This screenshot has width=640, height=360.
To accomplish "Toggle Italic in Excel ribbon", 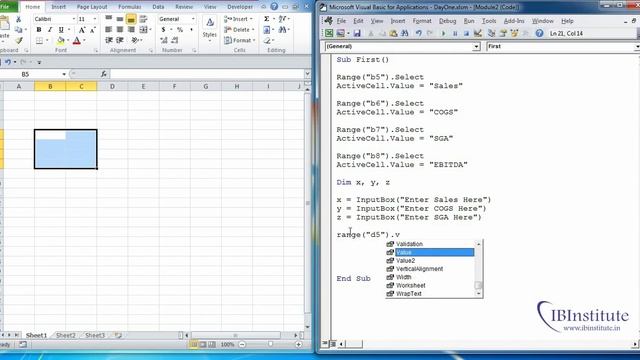I will coord(50,30).
